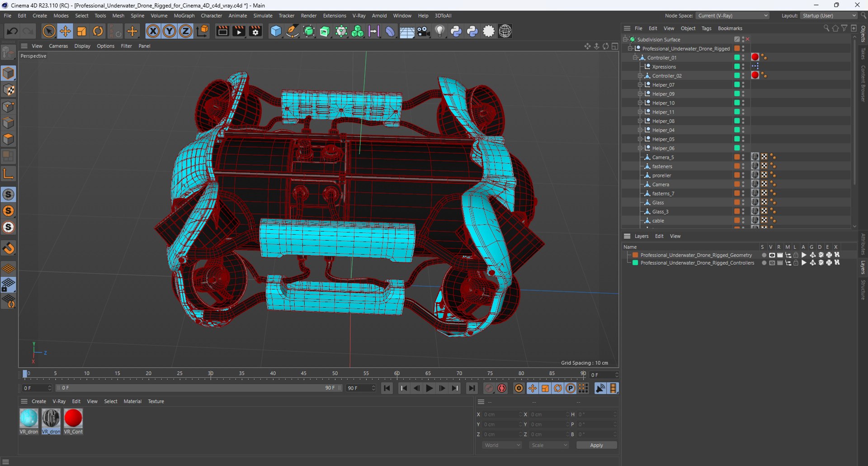Screen dimensions: 868x466
Task: Open Node Space dropdown
Action: click(x=732, y=15)
